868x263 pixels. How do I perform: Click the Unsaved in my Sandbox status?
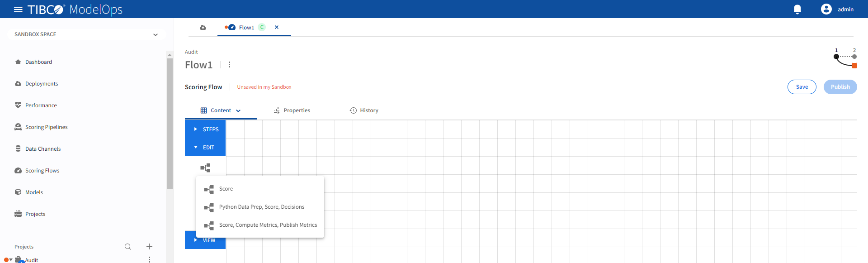pyautogui.click(x=264, y=87)
